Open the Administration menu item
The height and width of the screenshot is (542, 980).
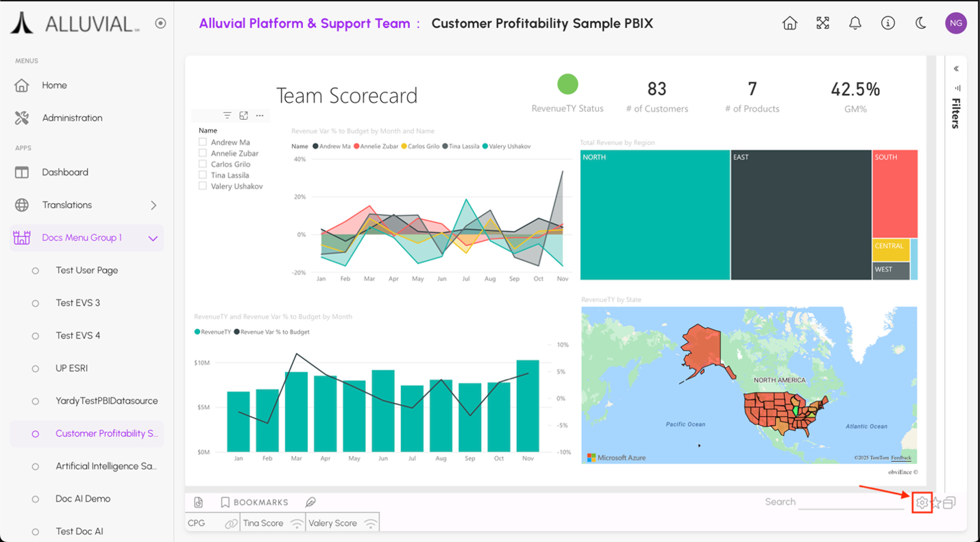click(x=72, y=118)
